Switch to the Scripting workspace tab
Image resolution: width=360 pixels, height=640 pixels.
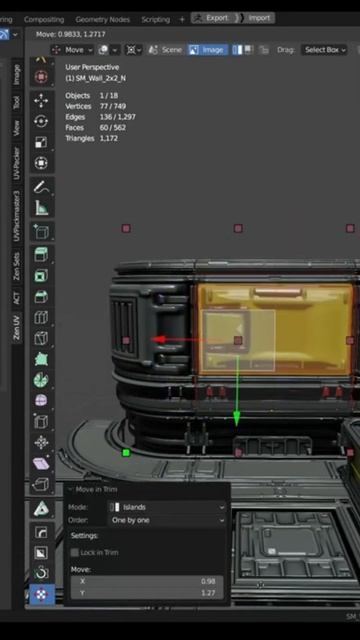[156, 19]
